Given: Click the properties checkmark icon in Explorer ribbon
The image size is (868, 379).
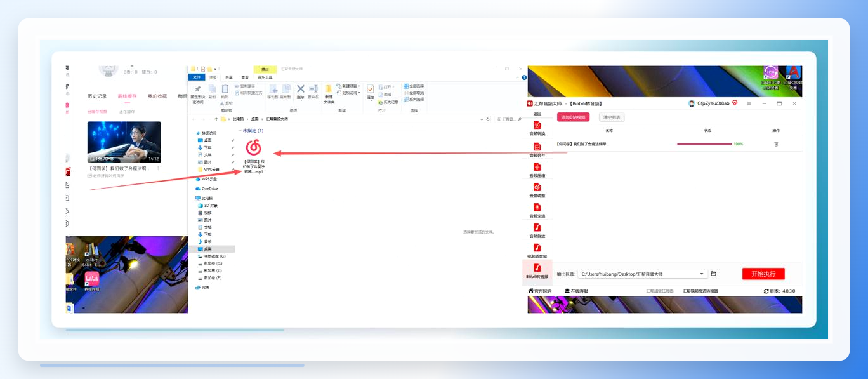Looking at the screenshot, I should point(371,90).
